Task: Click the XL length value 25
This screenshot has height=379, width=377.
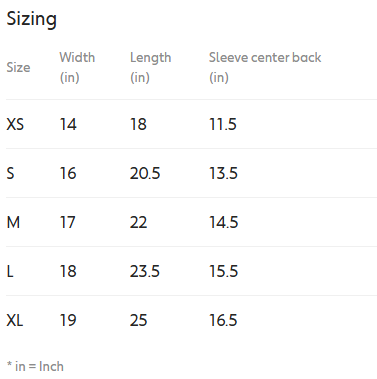Action: point(138,320)
